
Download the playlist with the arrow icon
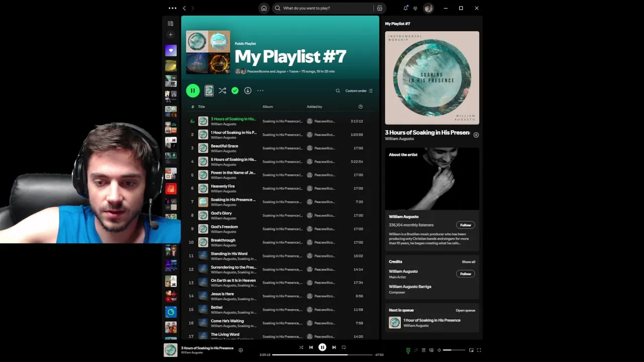(x=248, y=90)
